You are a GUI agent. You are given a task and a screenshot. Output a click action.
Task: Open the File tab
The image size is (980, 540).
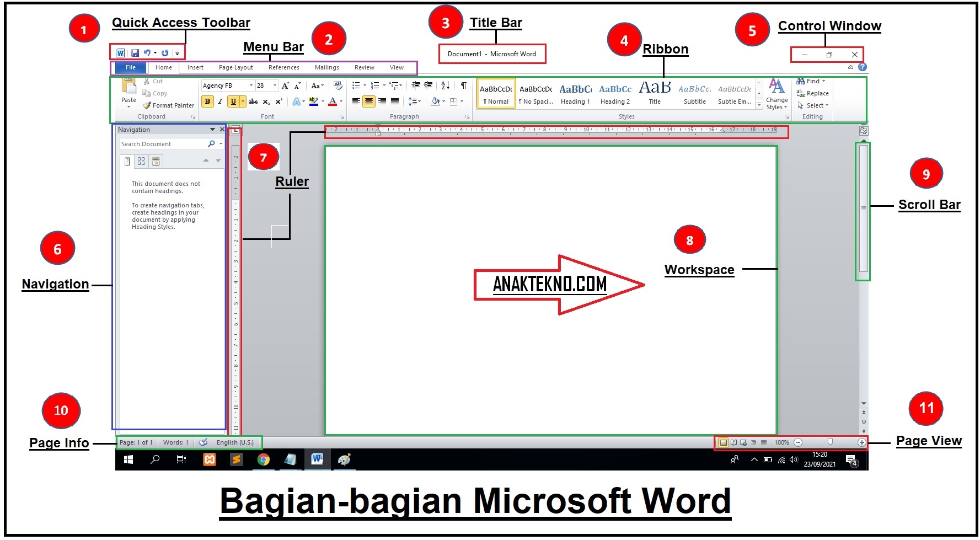tap(131, 67)
